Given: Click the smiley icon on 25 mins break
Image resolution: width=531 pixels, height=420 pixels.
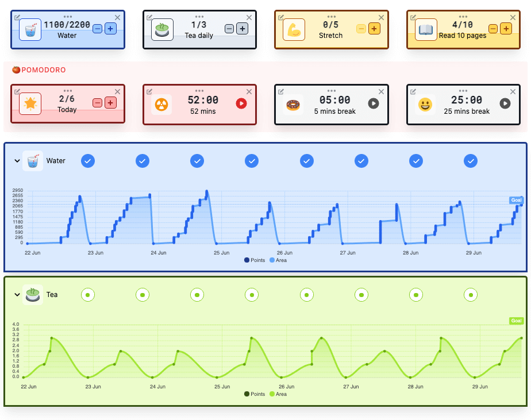Looking at the screenshot, I should tap(426, 104).
